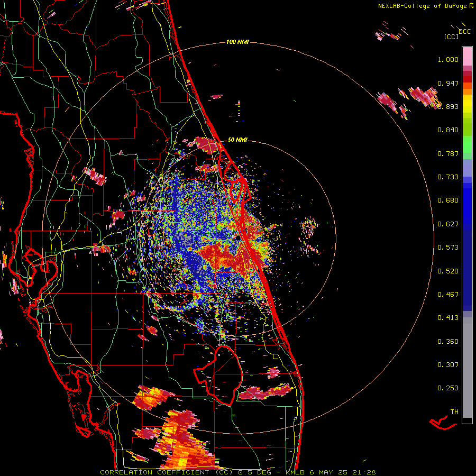Select the 0.360 scale value
The height and width of the screenshot is (476, 476).
coord(448,342)
